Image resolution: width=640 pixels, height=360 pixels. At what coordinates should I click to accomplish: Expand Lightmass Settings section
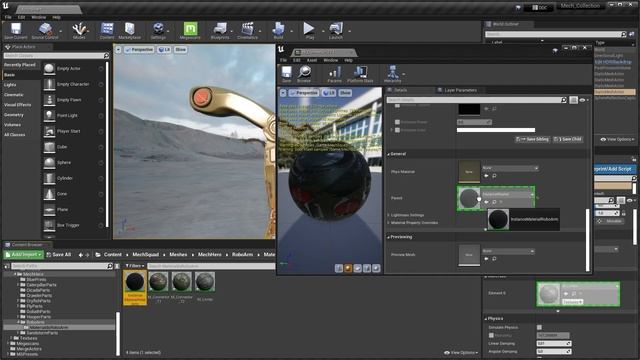point(388,215)
